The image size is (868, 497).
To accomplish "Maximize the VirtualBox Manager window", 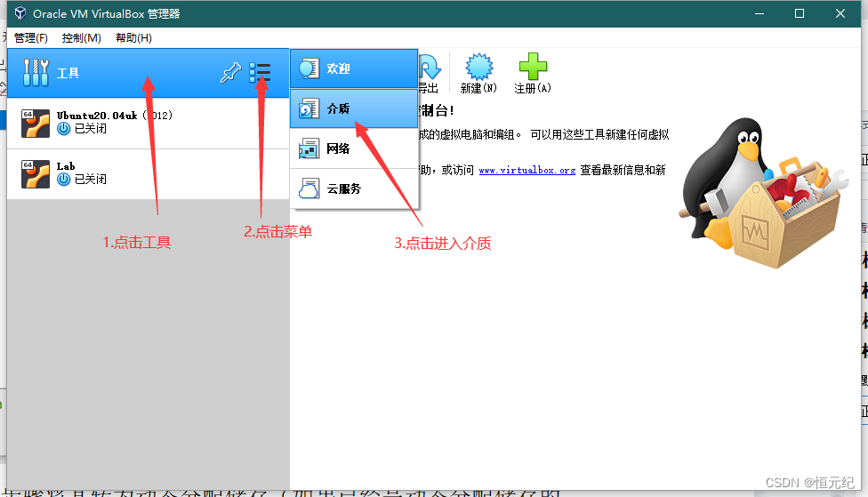I will pos(800,13).
